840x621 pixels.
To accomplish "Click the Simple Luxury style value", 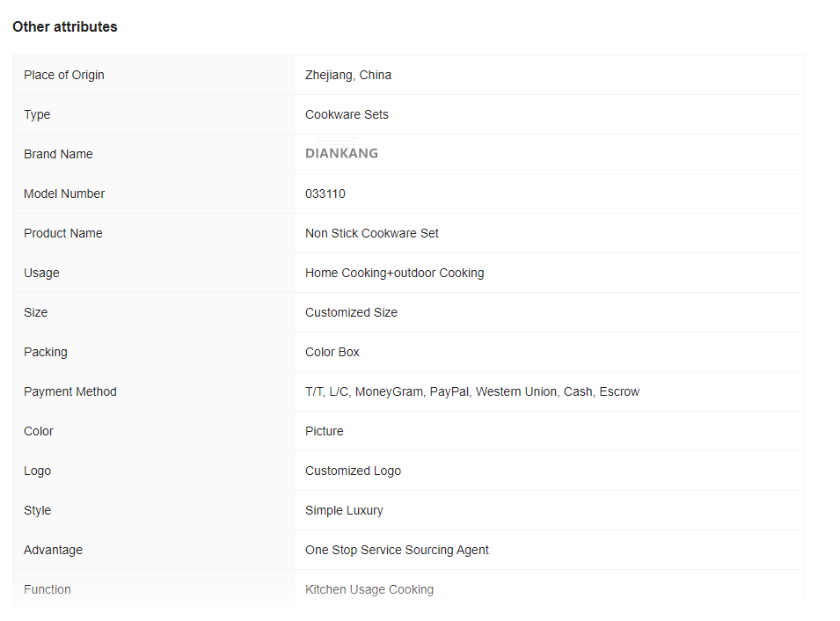I will tap(344, 511).
